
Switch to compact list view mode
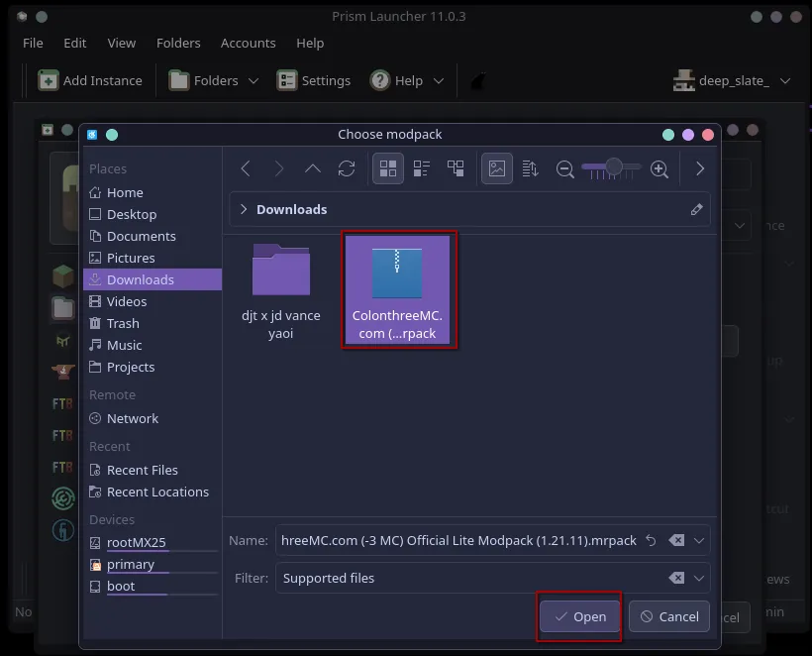coord(422,168)
